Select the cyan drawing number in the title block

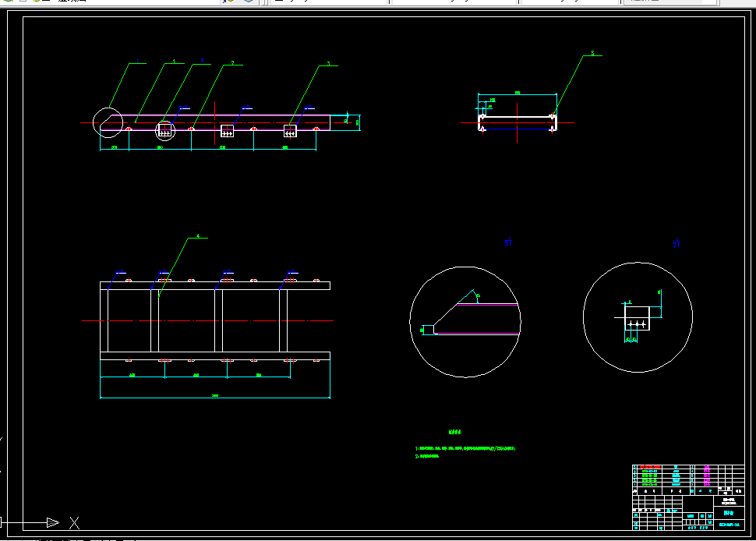point(729,525)
